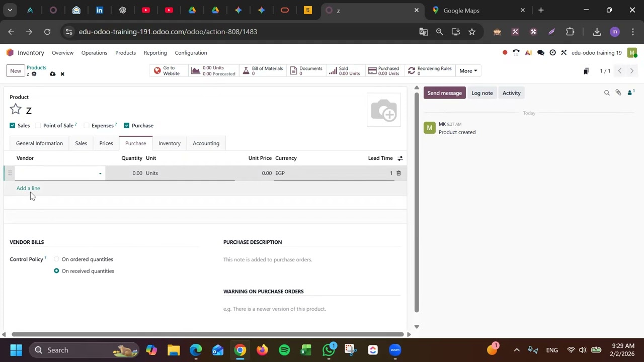Click Activity button in chatter

click(x=511, y=93)
